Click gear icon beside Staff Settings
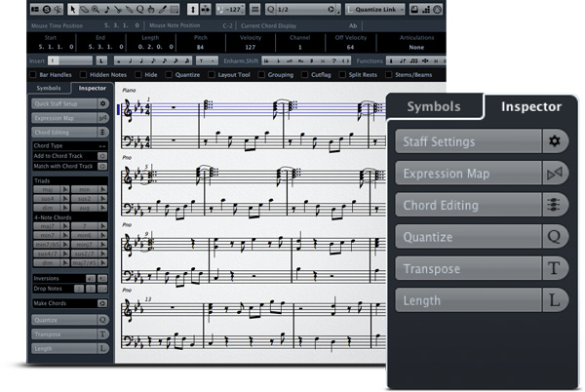Image resolution: width=585 pixels, height=392 pixels. (555, 141)
